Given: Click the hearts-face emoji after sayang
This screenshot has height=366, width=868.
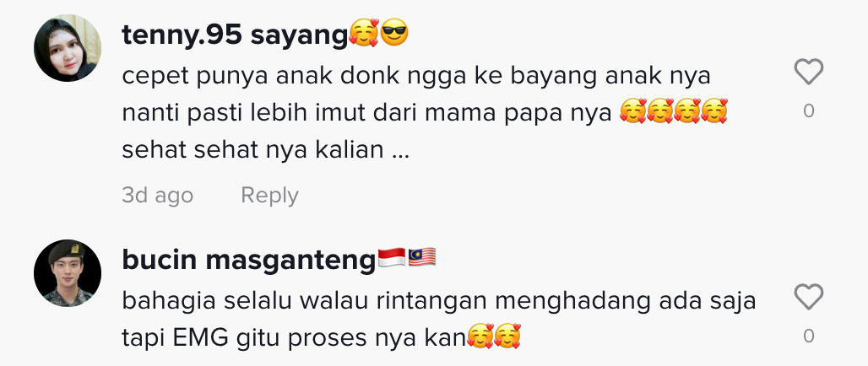Looking at the screenshot, I should point(364,33).
